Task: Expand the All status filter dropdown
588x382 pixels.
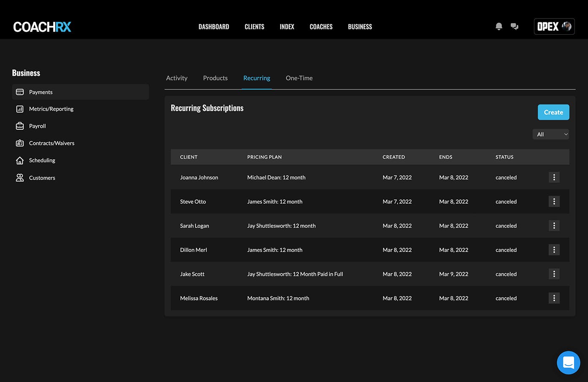Action: (x=550, y=134)
